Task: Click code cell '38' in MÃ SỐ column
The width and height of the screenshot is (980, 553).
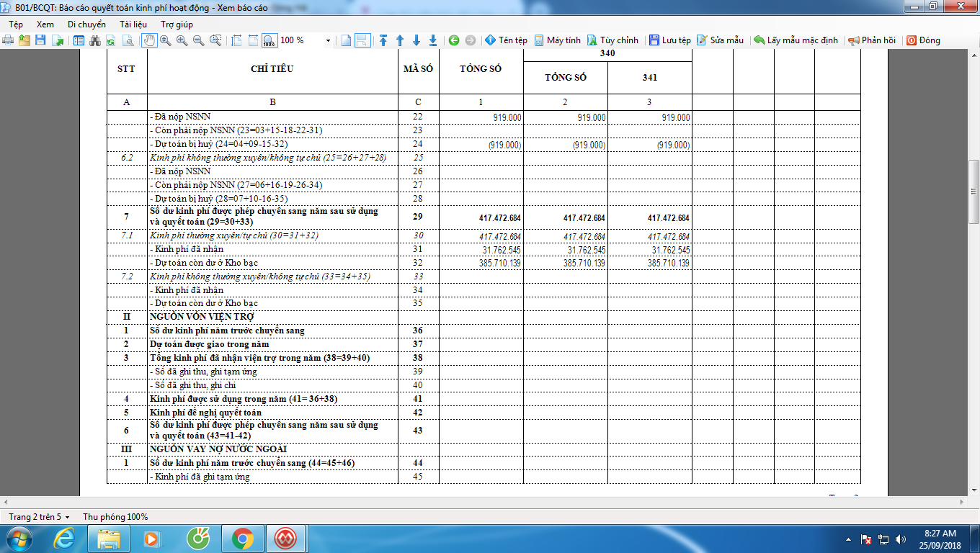Action: point(418,358)
